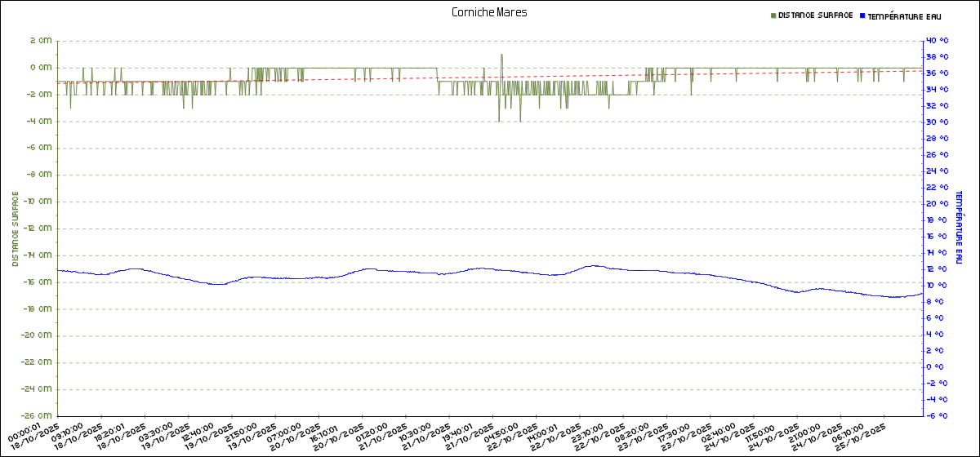The width and height of the screenshot is (980, 457).
Task: Click the -14 m tick on left axis
Action: pyautogui.click(x=38, y=255)
